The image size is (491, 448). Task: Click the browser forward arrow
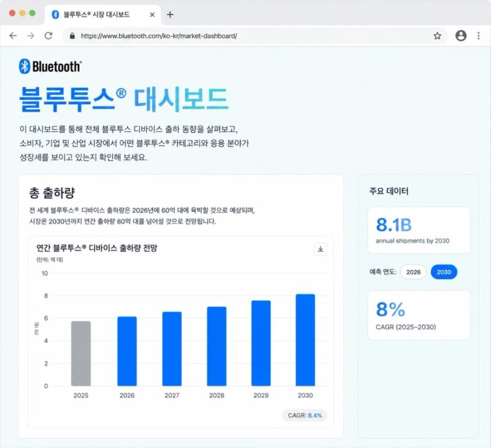click(x=31, y=36)
